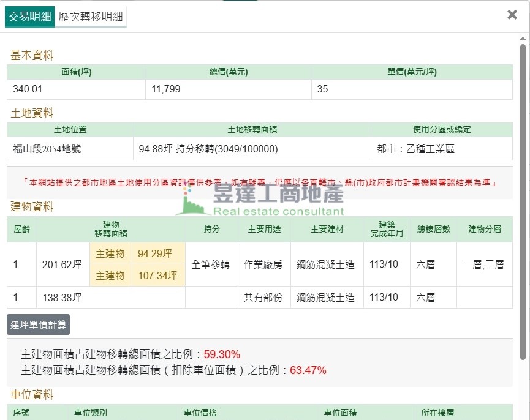This screenshot has height=420, width=530.
Task: Click the 共有部份 main use cell
Action: (263, 298)
